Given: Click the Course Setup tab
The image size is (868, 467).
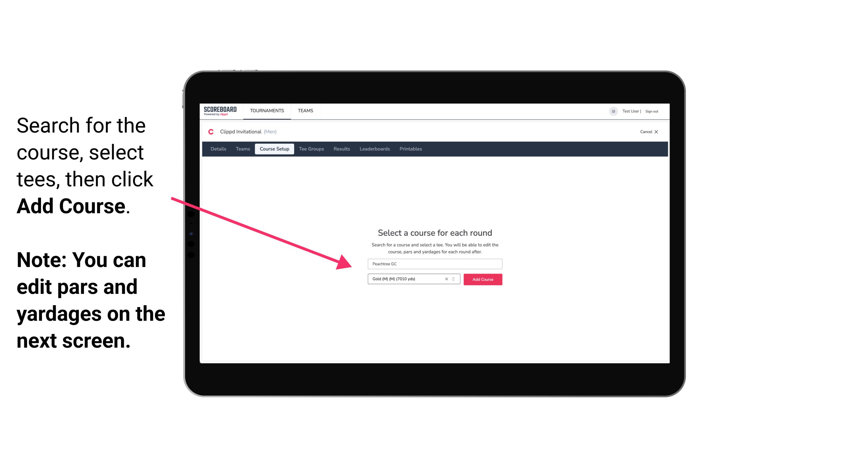Looking at the screenshot, I should [274, 149].
